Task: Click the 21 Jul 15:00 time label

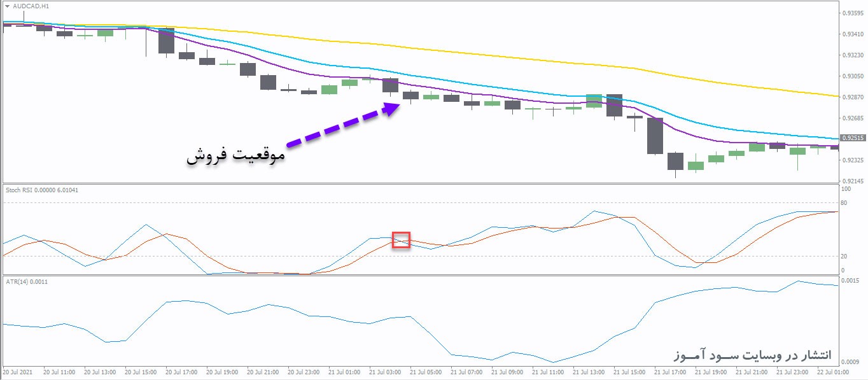Action: click(x=629, y=371)
